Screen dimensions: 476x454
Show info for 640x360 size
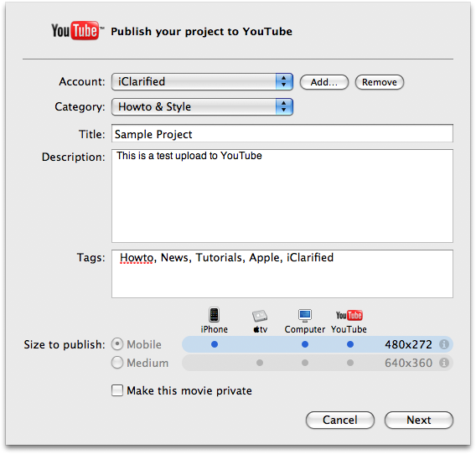click(444, 363)
